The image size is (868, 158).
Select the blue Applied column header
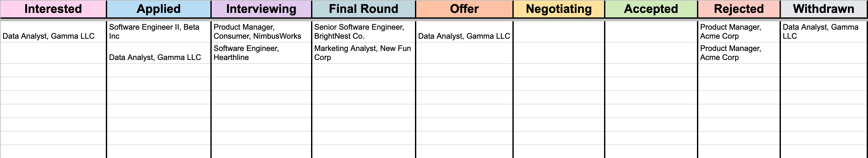pos(158,9)
